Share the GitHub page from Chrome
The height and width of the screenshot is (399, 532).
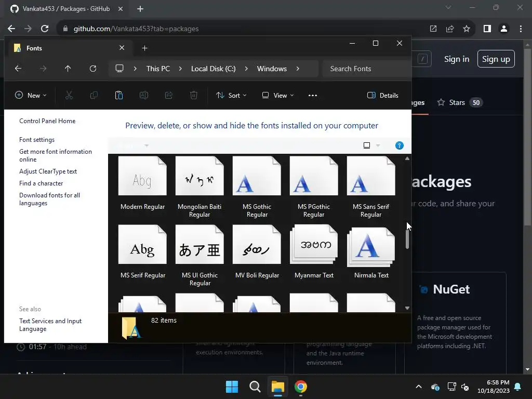tap(450, 29)
